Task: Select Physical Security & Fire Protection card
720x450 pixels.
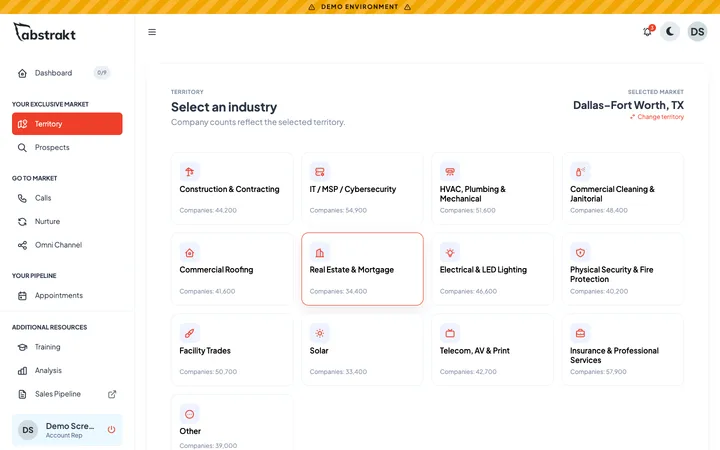Action: coord(623,269)
